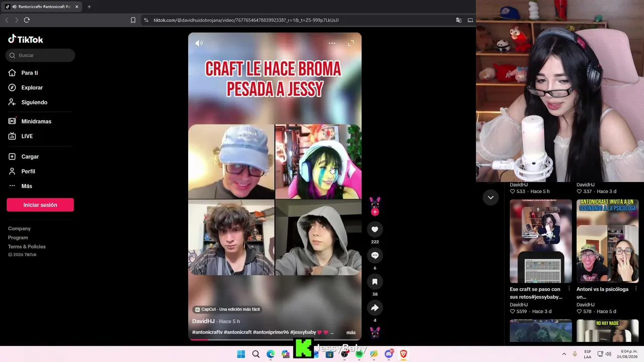Open the CapCut edition label

pyautogui.click(x=227, y=309)
